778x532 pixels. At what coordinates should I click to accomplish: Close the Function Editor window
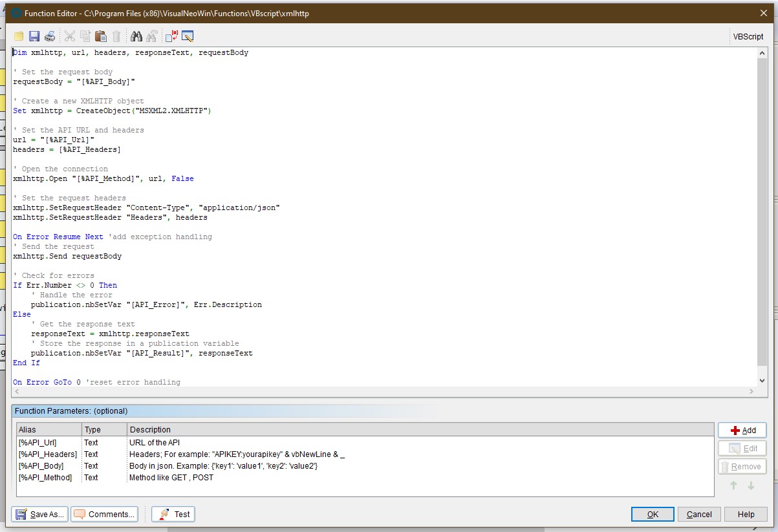coord(763,12)
